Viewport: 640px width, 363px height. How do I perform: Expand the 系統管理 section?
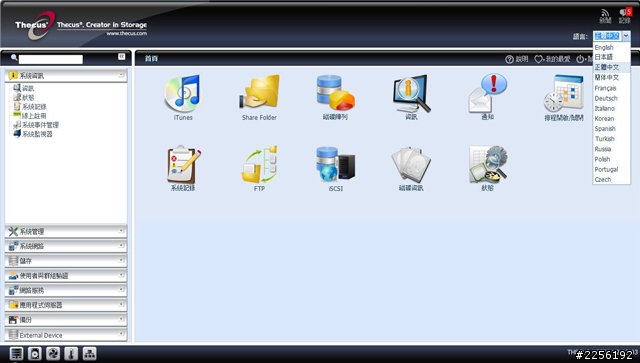66,232
